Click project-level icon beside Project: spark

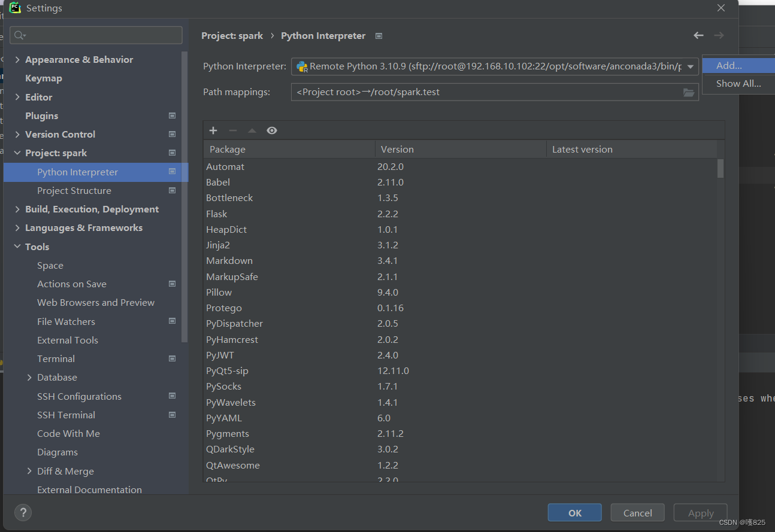pos(172,153)
